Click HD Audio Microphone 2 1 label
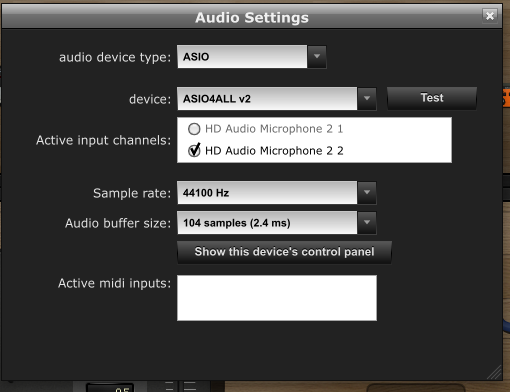The width and height of the screenshot is (510, 392). click(x=274, y=129)
